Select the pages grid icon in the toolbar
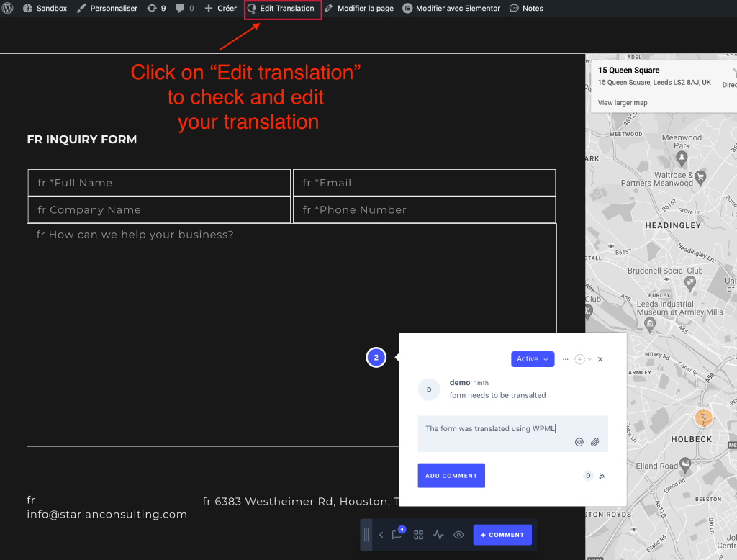The width and height of the screenshot is (737, 560). point(419,536)
